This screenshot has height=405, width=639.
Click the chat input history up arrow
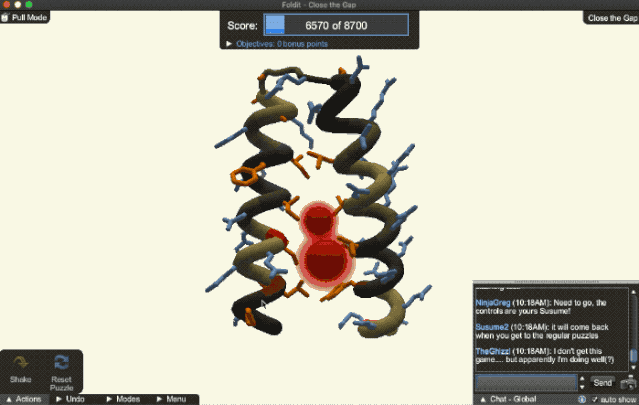point(582,379)
